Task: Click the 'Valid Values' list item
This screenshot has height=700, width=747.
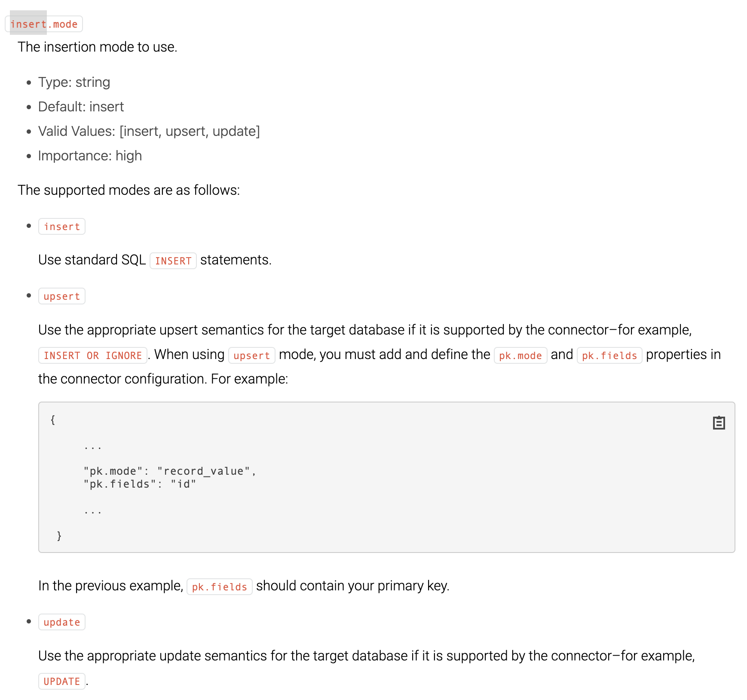Action: coord(149,131)
